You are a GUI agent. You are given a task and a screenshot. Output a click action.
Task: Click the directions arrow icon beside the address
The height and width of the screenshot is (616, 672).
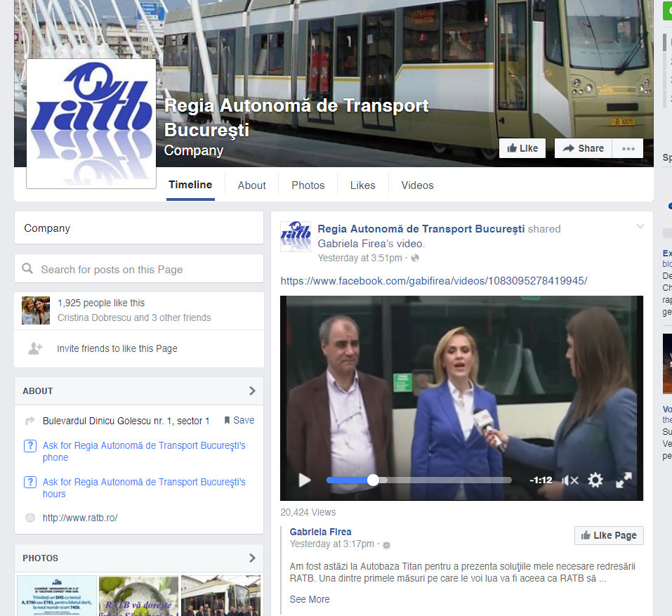pyautogui.click(x=30, y=421)
